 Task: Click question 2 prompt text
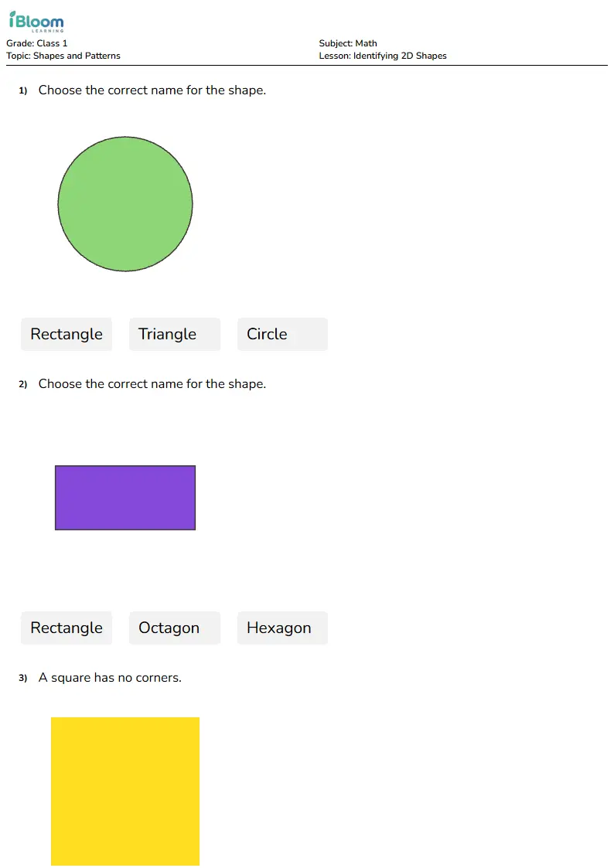point(152,384)
